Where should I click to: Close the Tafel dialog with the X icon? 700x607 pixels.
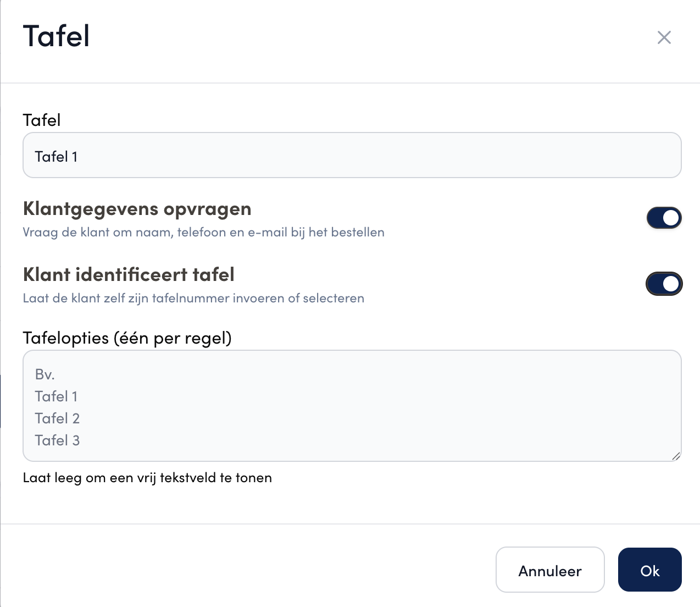pos(664,37)
